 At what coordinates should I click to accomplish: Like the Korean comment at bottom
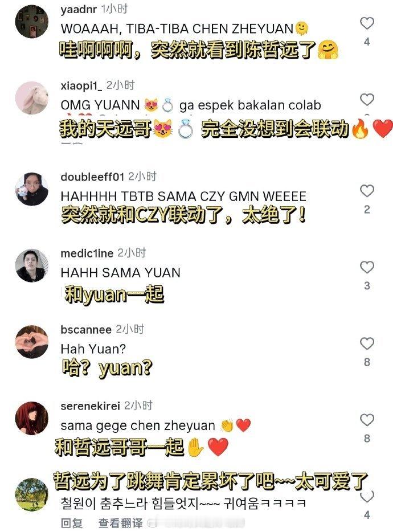pos(367,496)
